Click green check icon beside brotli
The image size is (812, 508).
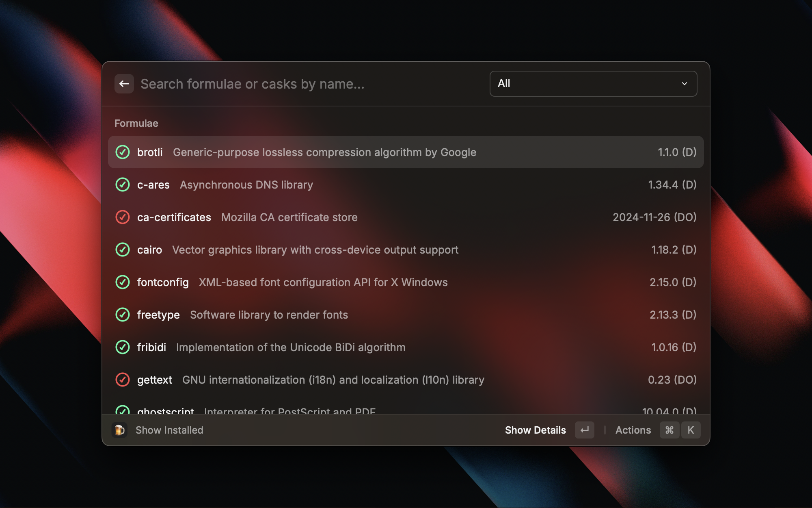[123, 152]
